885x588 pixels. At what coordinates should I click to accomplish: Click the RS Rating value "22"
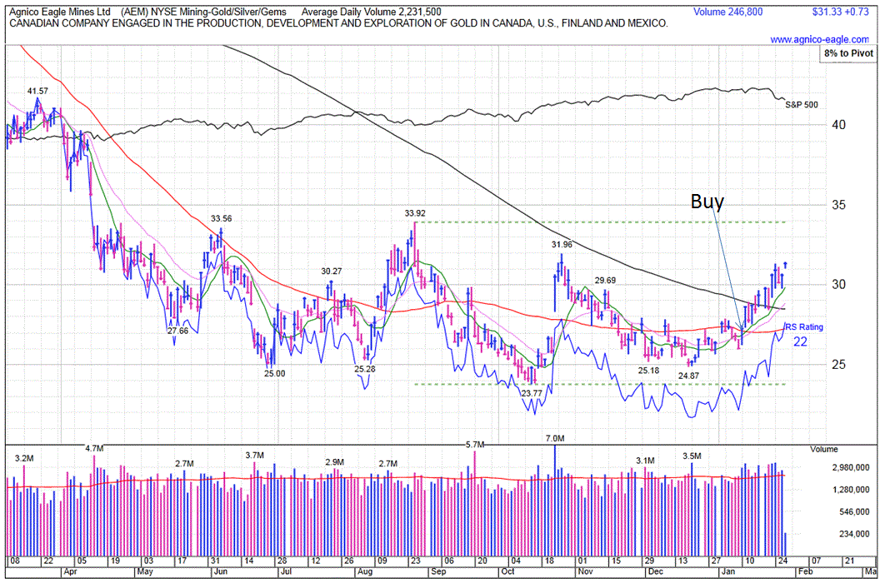click(800, 341)
